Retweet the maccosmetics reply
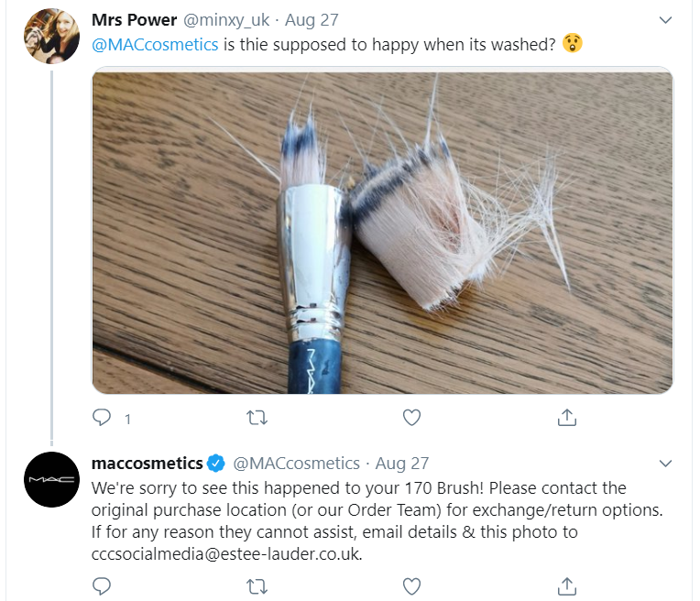The image size is (700, 601). (x=257, y=586)
